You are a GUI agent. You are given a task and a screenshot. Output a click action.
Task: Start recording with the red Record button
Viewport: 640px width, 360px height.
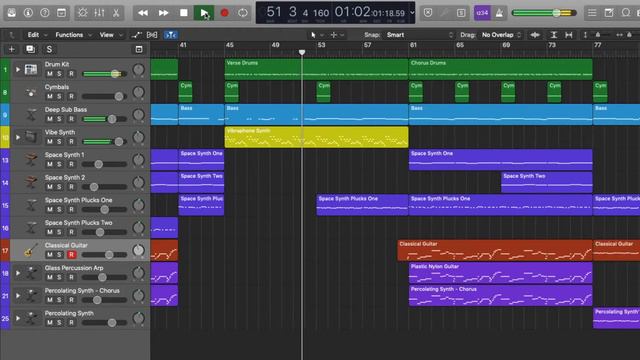coord(224,13)
